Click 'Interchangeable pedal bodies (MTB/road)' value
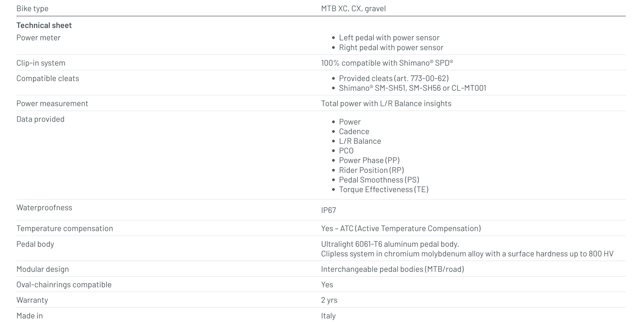Screen dimensions: 644x322 pyautogui.click(x=392, y=269)
